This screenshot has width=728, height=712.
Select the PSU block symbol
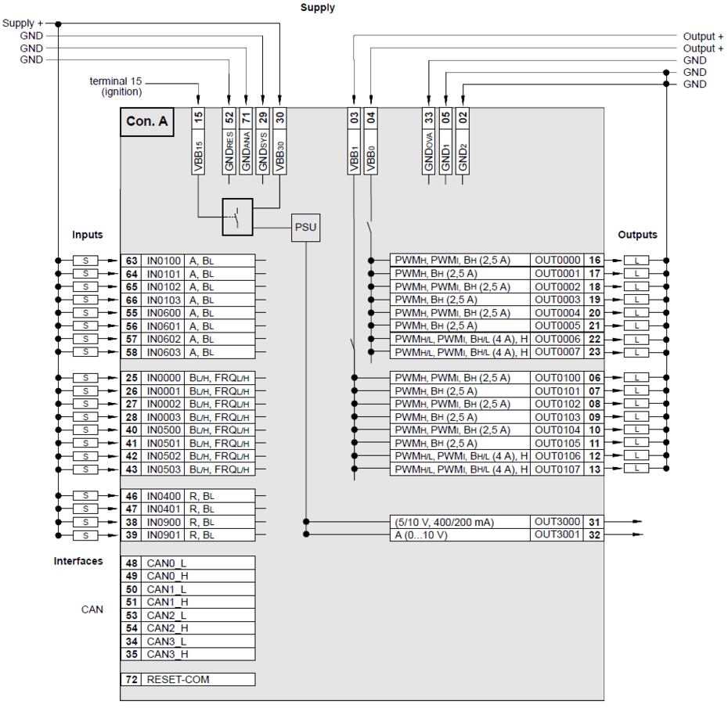[306, 227]
